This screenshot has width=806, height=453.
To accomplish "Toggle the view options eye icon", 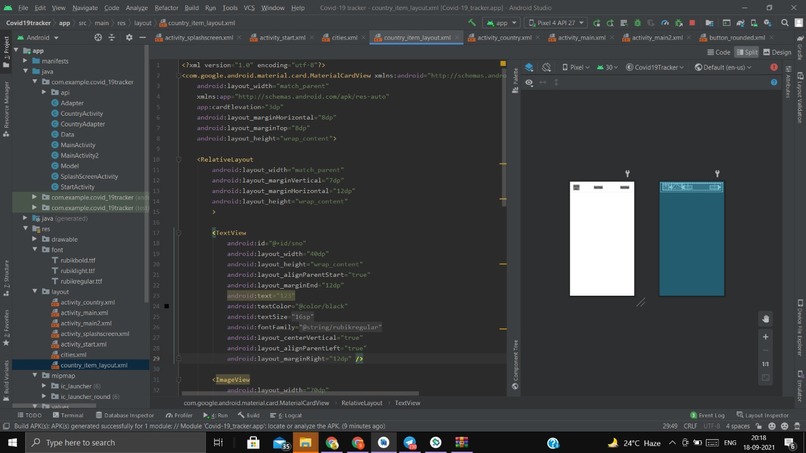I will pyautogui.click(x=529, y=82).
